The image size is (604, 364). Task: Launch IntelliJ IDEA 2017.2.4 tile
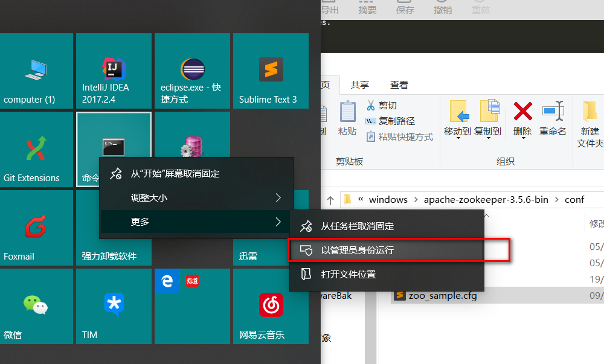114,71
